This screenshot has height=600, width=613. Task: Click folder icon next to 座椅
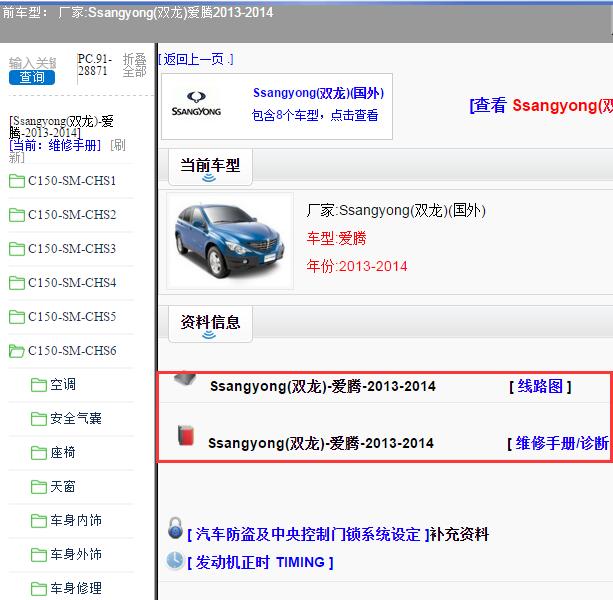click(39, 453)
